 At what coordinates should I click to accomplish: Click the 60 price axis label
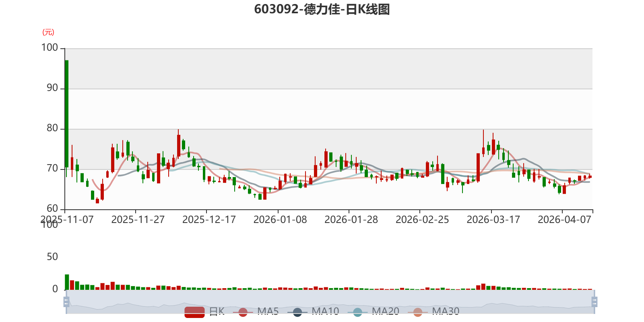[52, 209]
